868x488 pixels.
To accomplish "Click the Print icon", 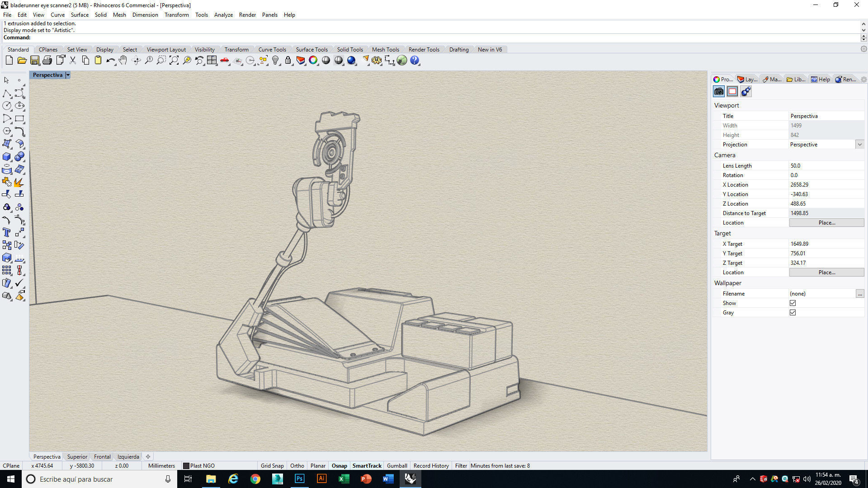I will pyautogui.click(x=47, y=60).
